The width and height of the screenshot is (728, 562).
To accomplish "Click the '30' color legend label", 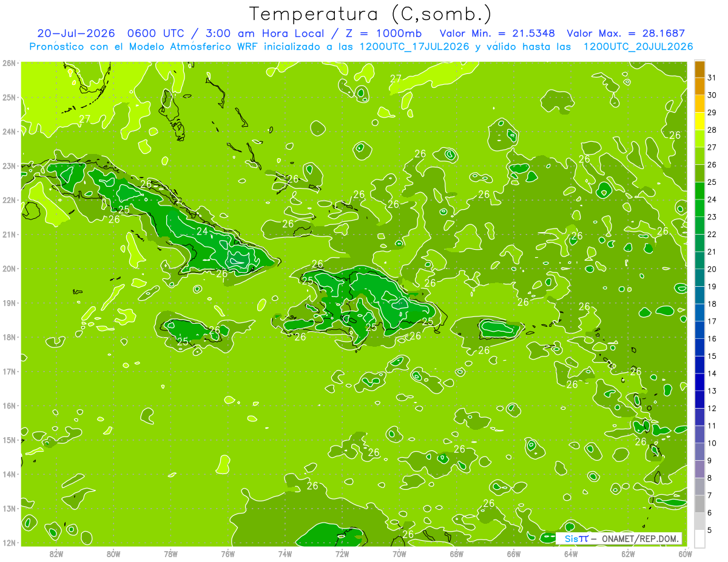I will pos(712,95).
